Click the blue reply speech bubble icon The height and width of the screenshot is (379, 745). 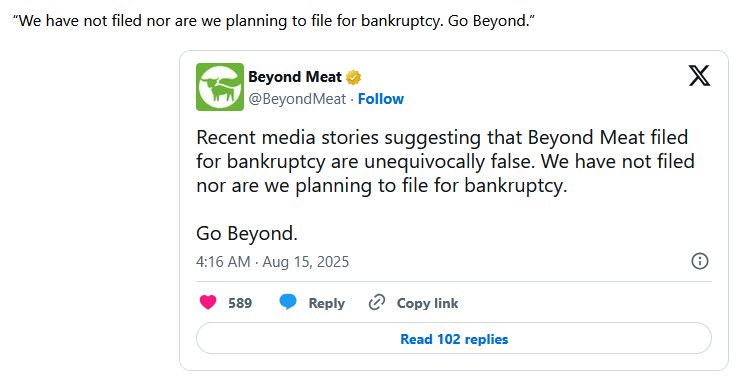(x=288, y=302)
